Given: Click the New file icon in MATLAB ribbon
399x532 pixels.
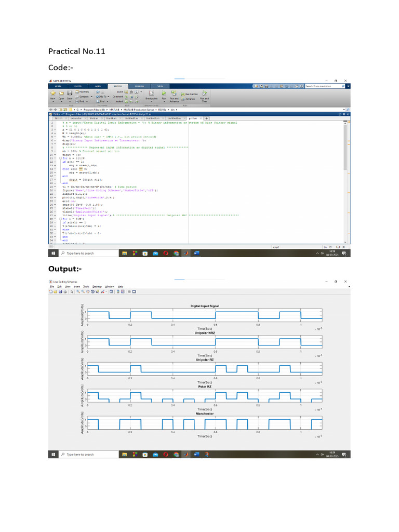Looking at the screenshot, I should click(x=52, y=94).
